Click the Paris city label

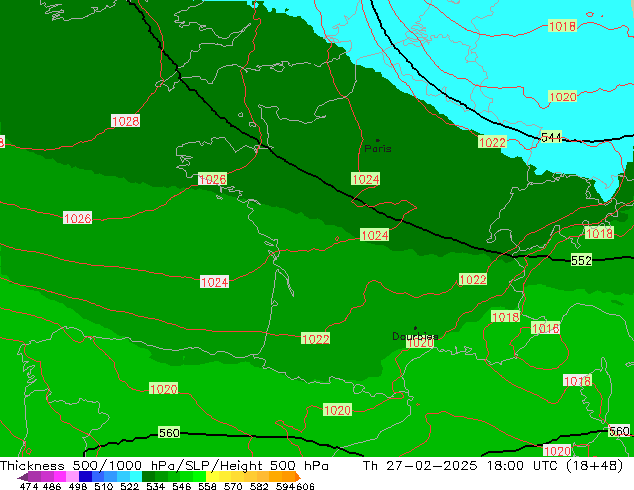tap(378, 149)
